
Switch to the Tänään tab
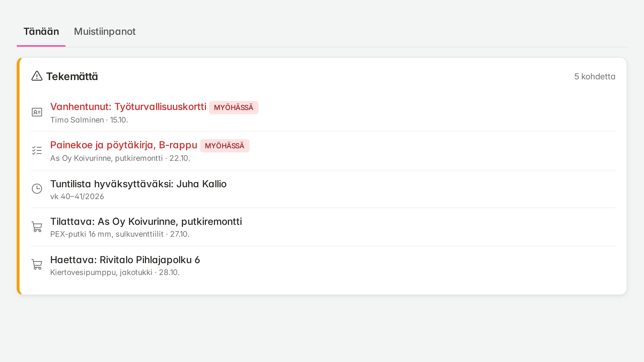coord(41,32)
